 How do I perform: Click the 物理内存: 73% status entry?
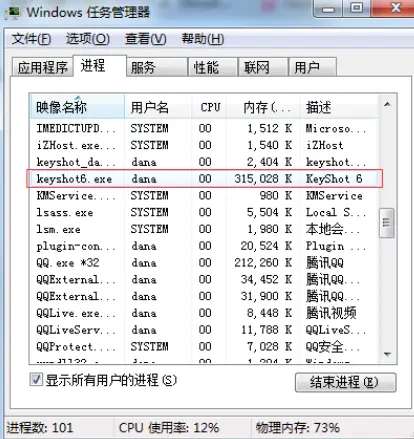(x=298, y=428)
